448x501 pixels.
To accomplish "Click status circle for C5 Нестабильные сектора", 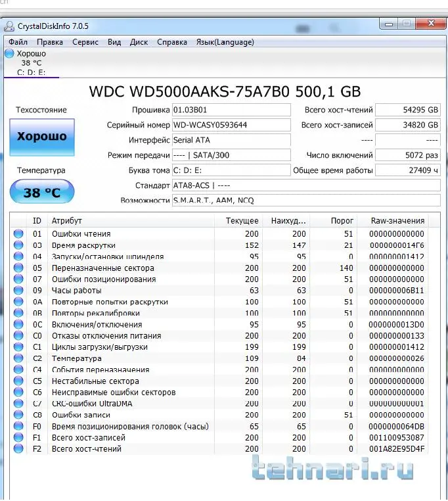I will click(18, 381).
